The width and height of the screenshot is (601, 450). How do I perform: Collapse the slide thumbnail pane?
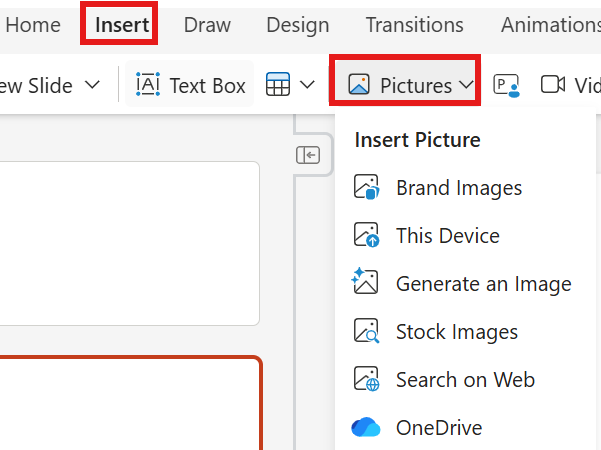(308, 155)
